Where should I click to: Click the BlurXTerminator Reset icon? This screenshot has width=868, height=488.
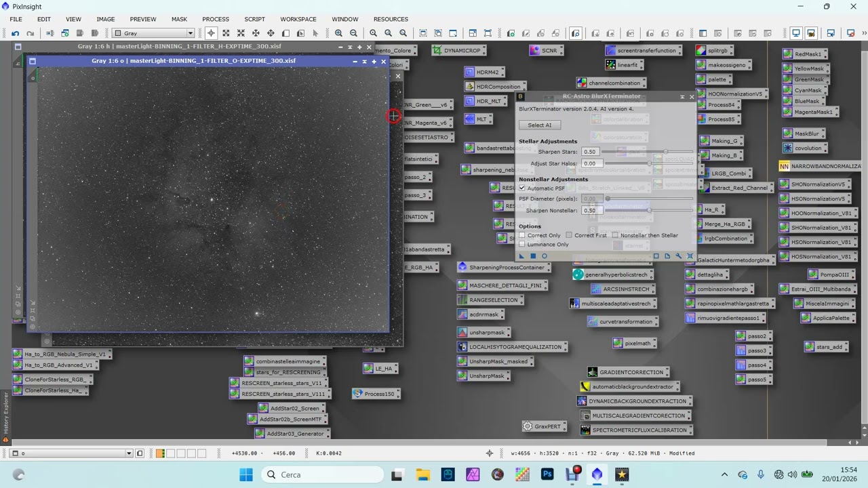click(x=690, y=256)
